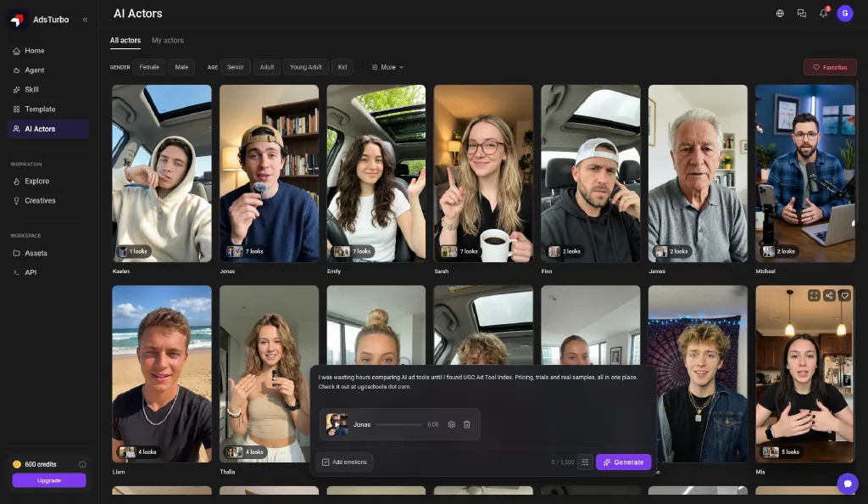
Task: Click the Emily actor name
Action: [x=334, y=272]
